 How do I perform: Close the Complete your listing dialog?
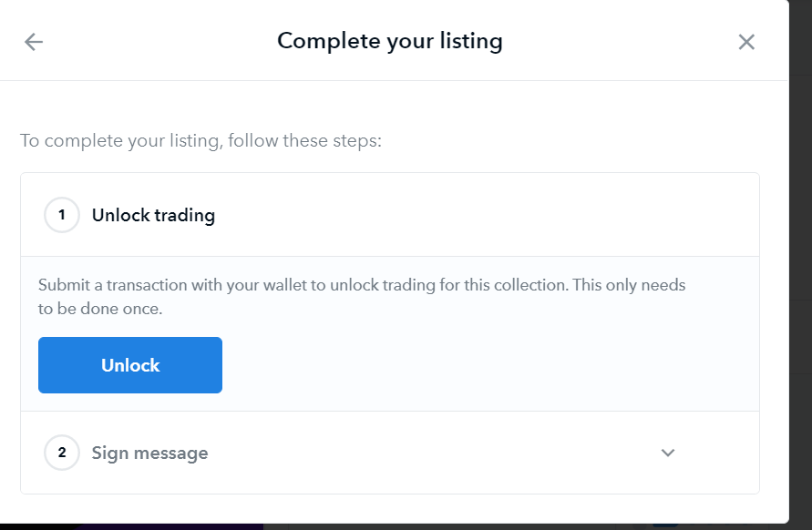(x=746, y=42)
